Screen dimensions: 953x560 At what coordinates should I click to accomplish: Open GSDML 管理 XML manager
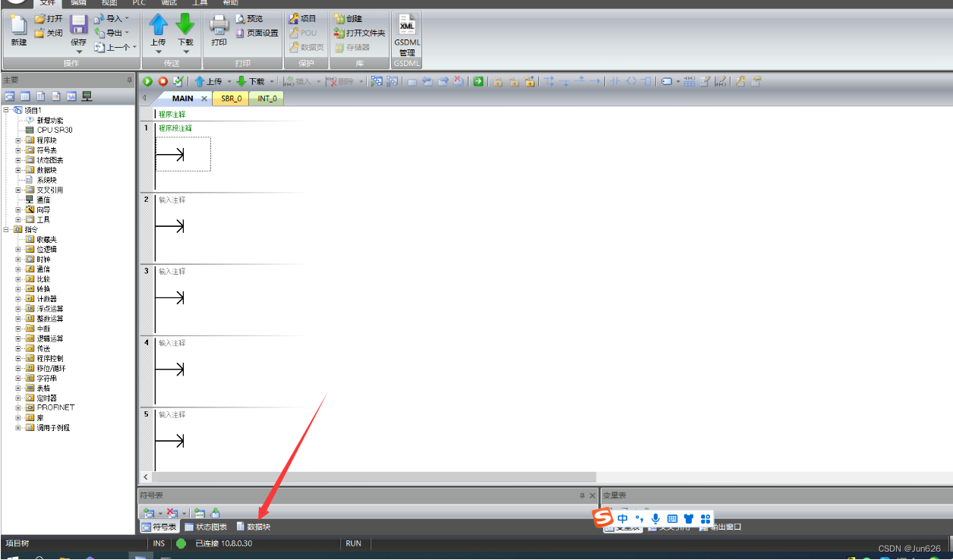[407, 35]
